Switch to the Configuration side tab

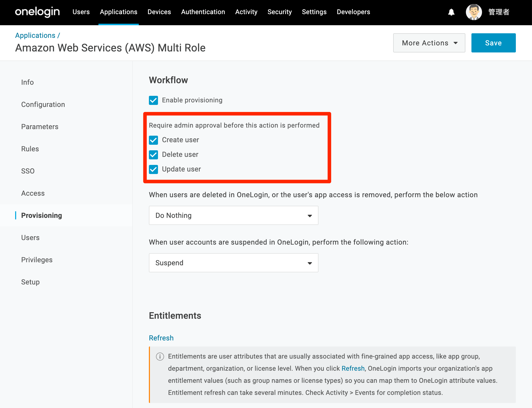pos(43,104)
